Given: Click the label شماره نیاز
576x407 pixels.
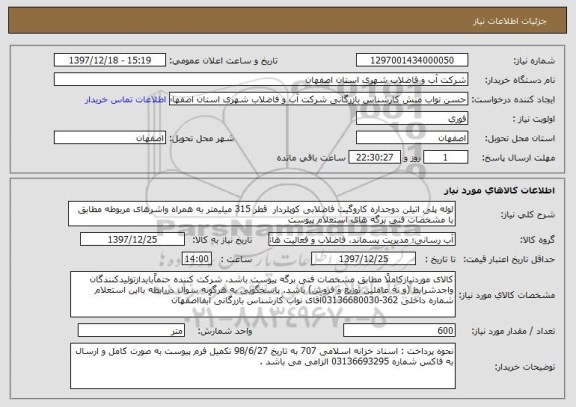Looking at the screenshot, I should click(534, 61).
